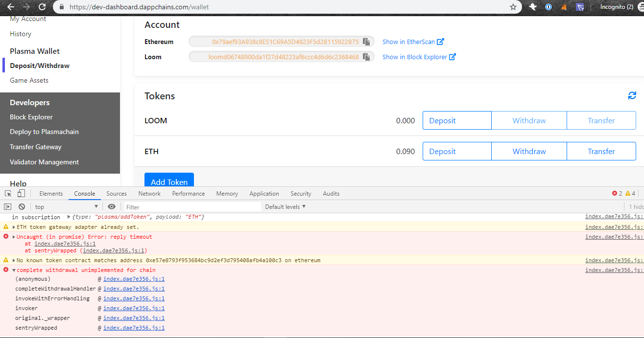Click the external link icon beside Block Explorer
The height and width of the screenshot is (338, 644).
coord(453,57)
